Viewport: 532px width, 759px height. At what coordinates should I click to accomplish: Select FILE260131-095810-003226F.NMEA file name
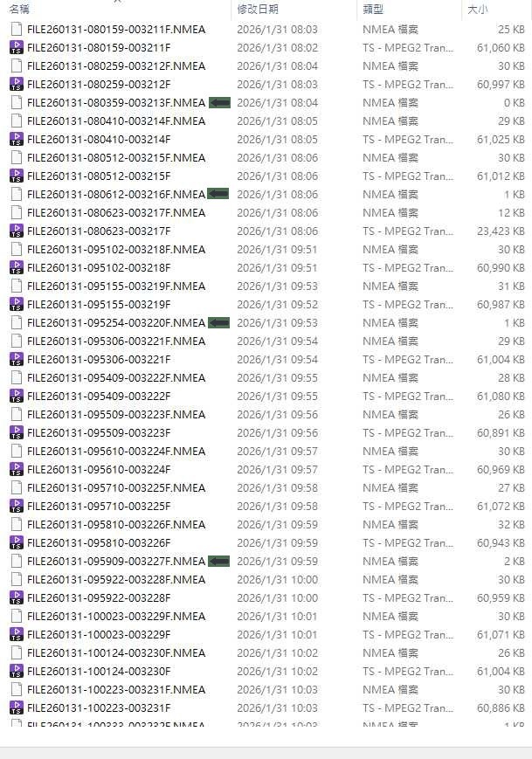point(116,524)
